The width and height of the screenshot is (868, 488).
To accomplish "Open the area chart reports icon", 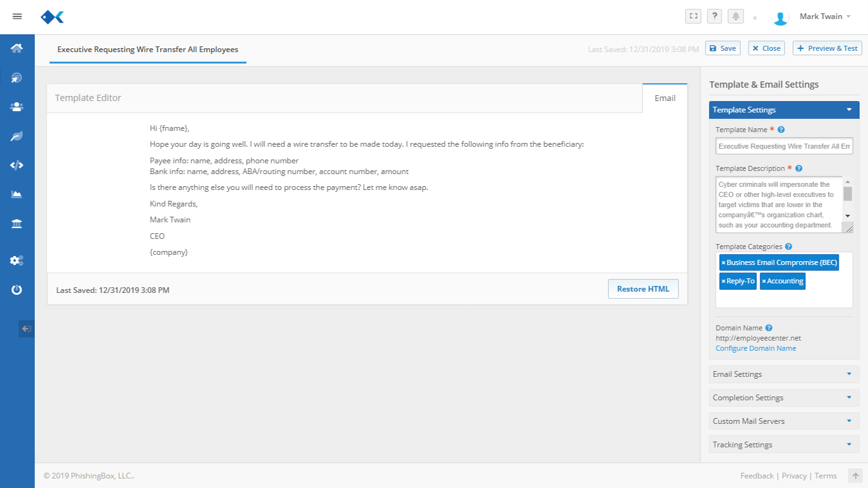I will 17,194.
